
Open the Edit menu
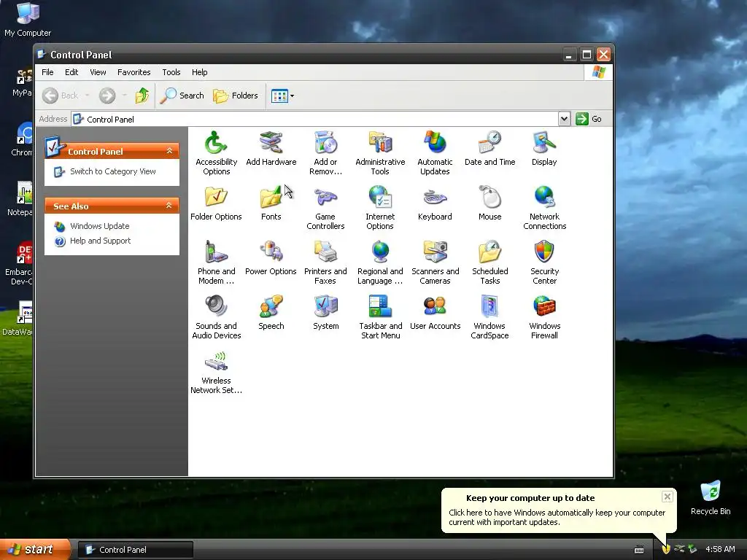click(x=71, y=72)
